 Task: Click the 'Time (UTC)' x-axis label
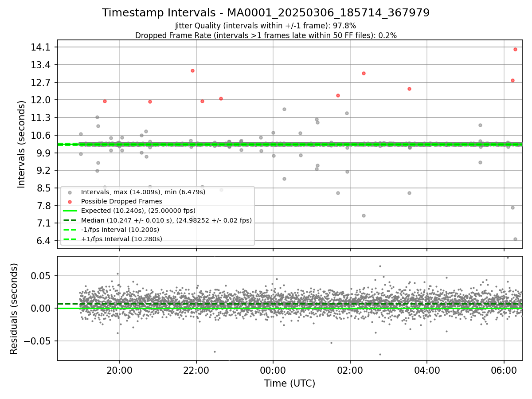(289, 383)
